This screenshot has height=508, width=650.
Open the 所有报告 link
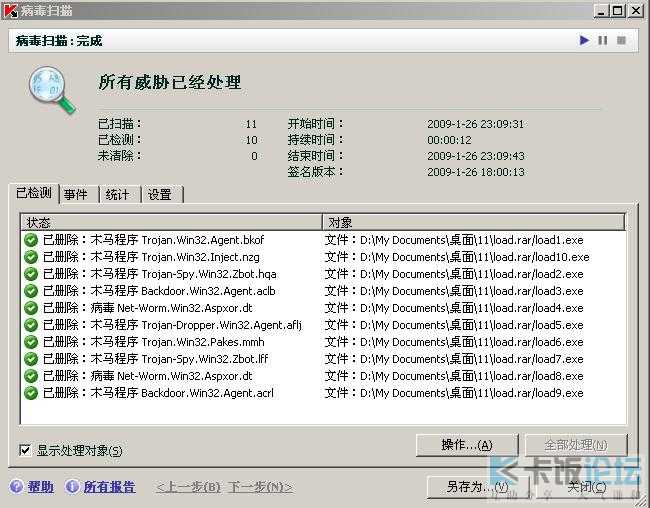109,487
